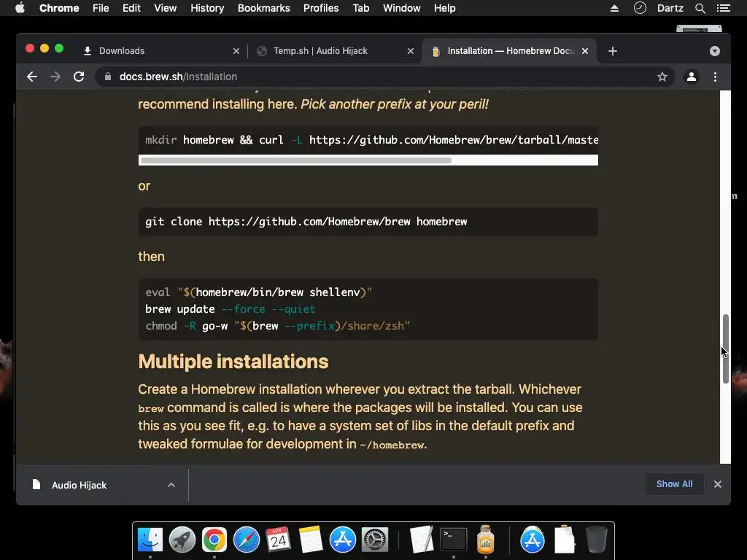Open the Window menu

(x=401, y=8)
